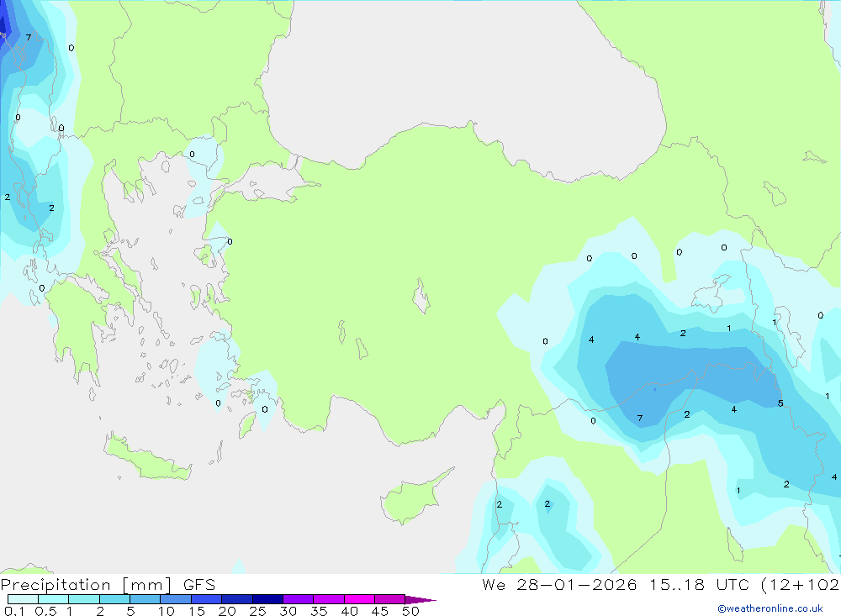Image resolution: width=841 pixels, height=616 pixels.
Task: Click the 45–50 mm legend swatch
Action: click(x=389, y=599)
